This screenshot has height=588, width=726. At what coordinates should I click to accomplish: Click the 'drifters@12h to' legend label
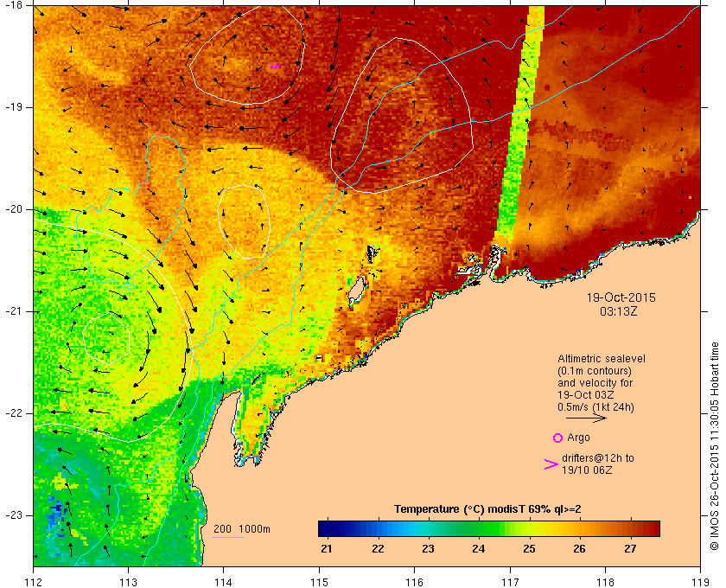click(598, 458)
